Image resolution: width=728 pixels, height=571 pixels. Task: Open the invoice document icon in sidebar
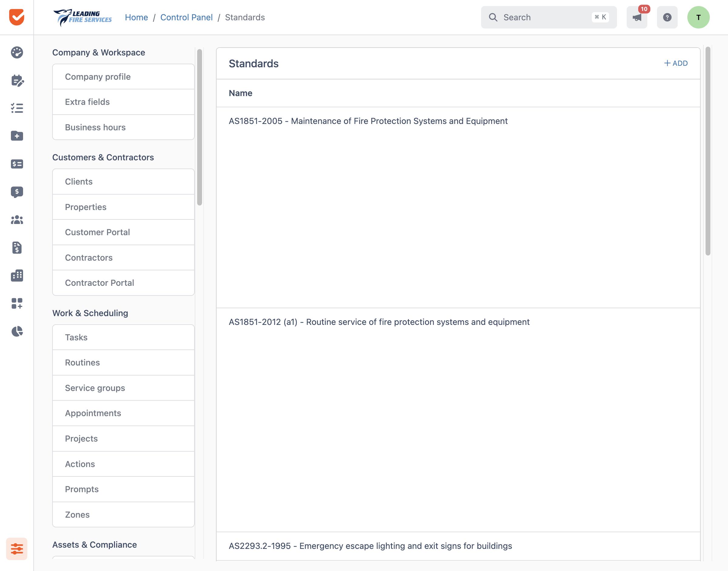pos(17,247)
